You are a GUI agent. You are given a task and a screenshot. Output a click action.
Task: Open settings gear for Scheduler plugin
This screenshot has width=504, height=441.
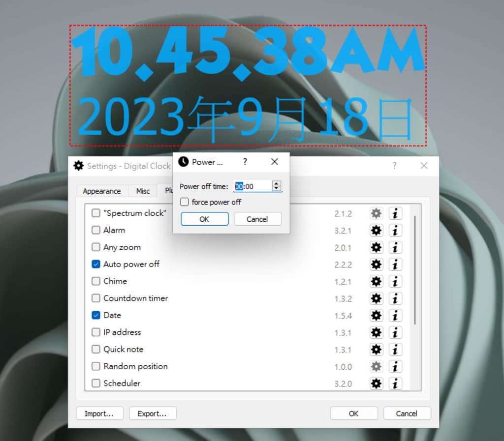tap(376, 383)
